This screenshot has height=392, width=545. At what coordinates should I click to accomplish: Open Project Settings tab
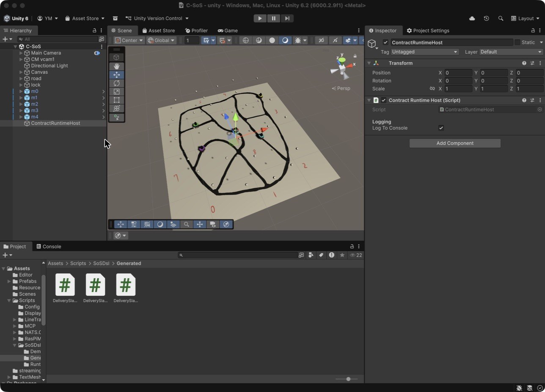428,30
